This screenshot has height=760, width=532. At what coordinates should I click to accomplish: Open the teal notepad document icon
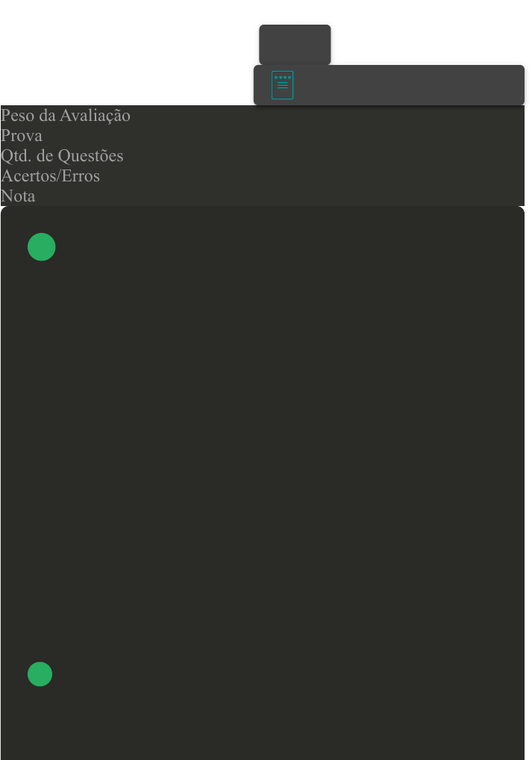(x=283, y=85)
